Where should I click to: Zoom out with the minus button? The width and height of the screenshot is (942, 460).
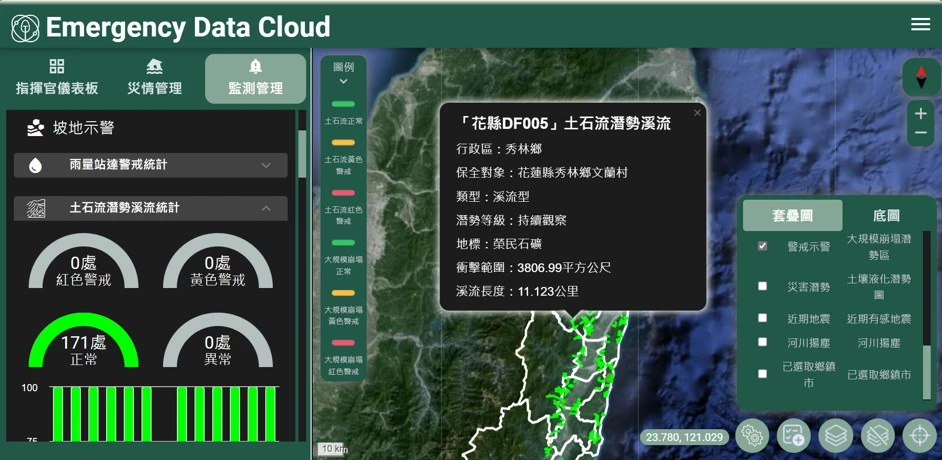tap(921, 133)
